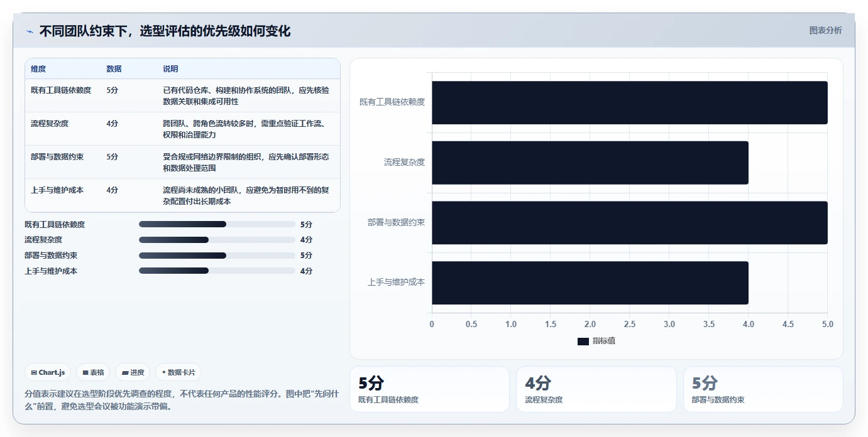Click the 既有工具链依赖度 progress bar
This screenshot has height=437, width=868.
tap(217, 224)
